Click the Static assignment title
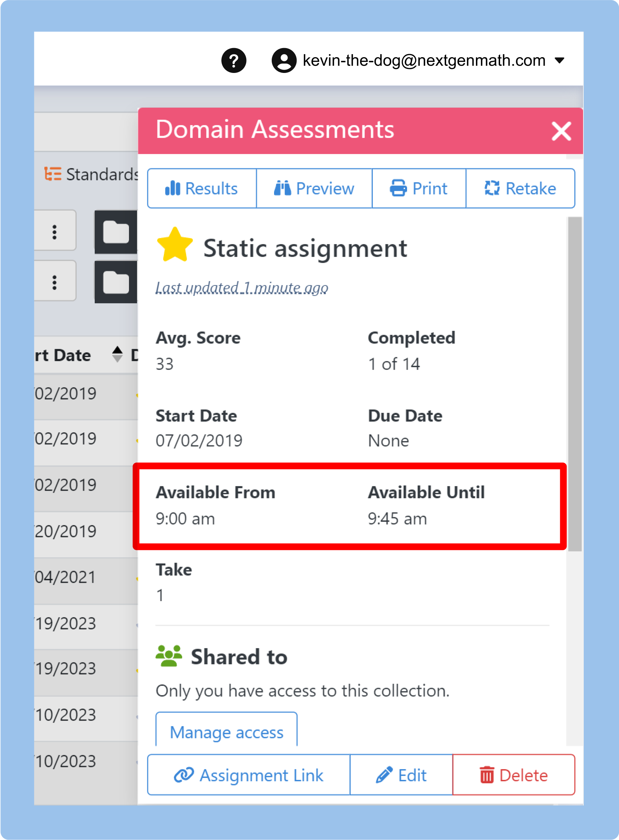 pyautogui.click(x=305, y=248)
